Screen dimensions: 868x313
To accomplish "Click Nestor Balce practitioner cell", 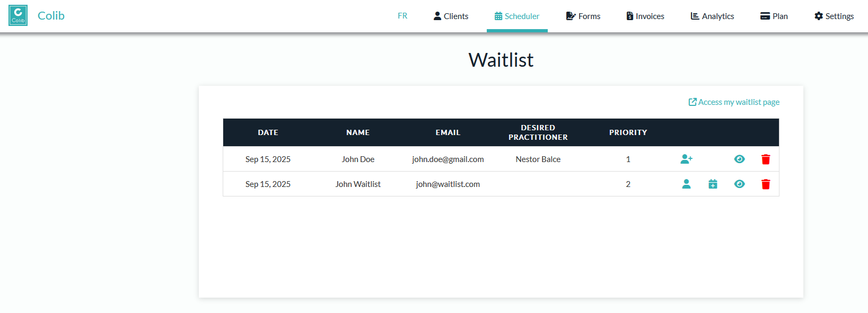I will [x=538, y=159].
